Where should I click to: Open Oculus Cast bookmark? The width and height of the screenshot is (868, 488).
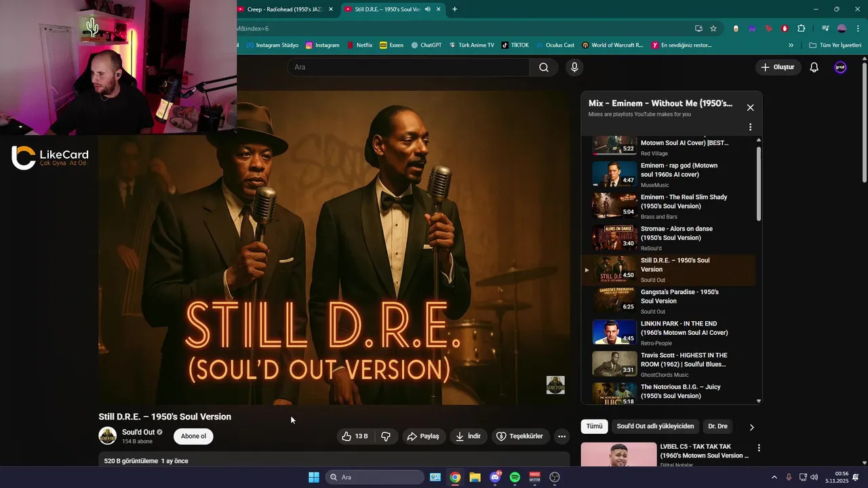point(555,45)
